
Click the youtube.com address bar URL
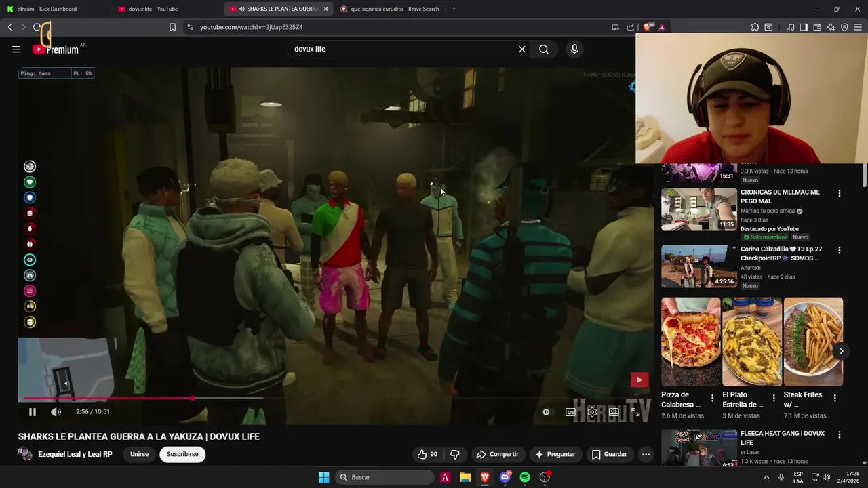(x=251, y=27)
